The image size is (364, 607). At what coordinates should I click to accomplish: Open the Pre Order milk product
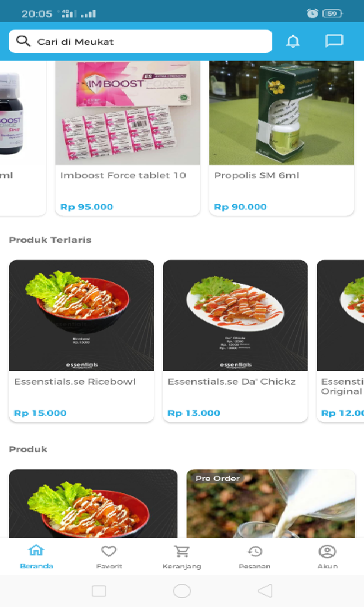pyautogui.click(x=271, y=503)
